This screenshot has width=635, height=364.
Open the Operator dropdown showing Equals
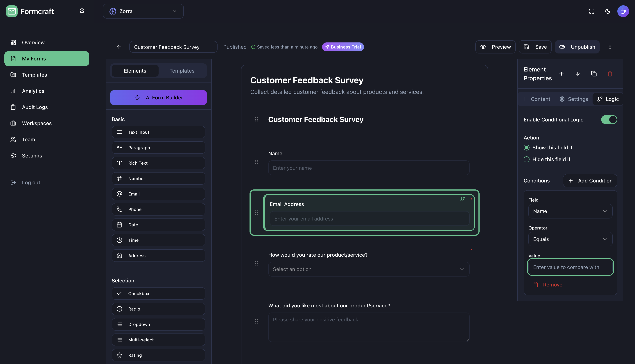570,239
